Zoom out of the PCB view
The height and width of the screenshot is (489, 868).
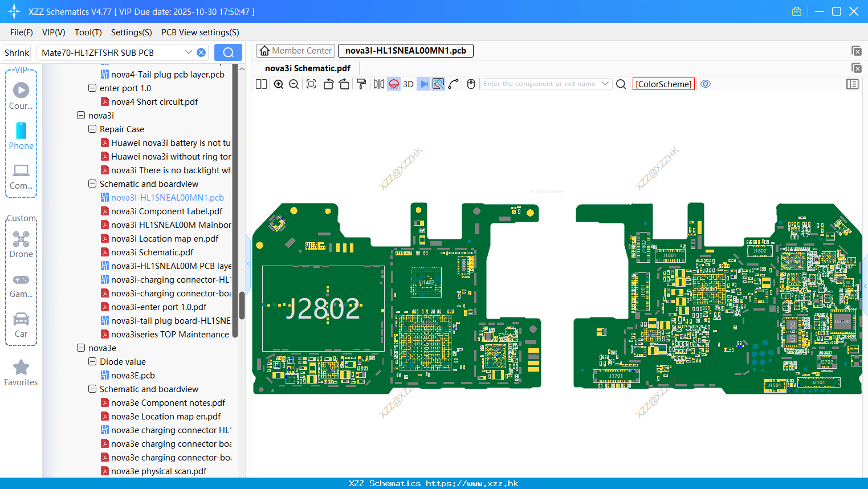pos(294,84)
